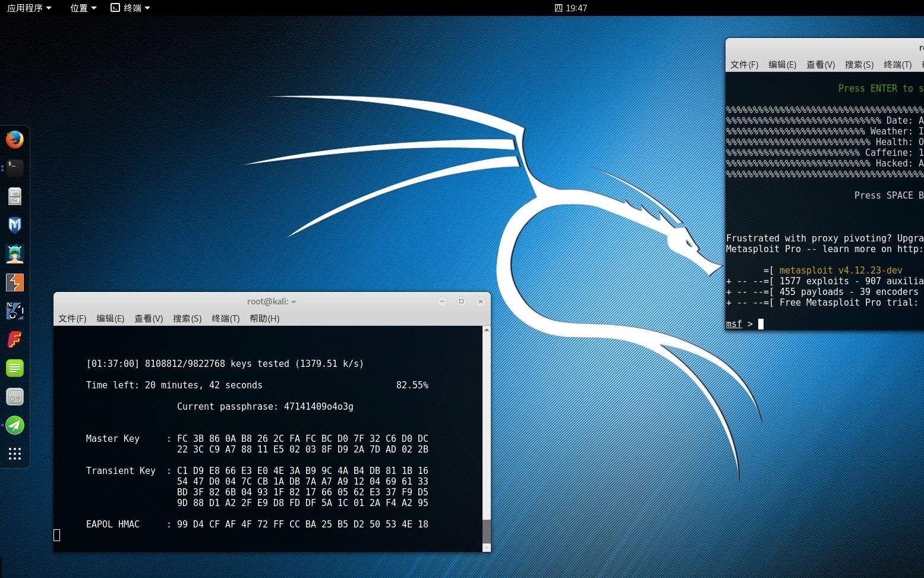Open 帮助(H) menu in root@kali terminal

pos(264,319)
